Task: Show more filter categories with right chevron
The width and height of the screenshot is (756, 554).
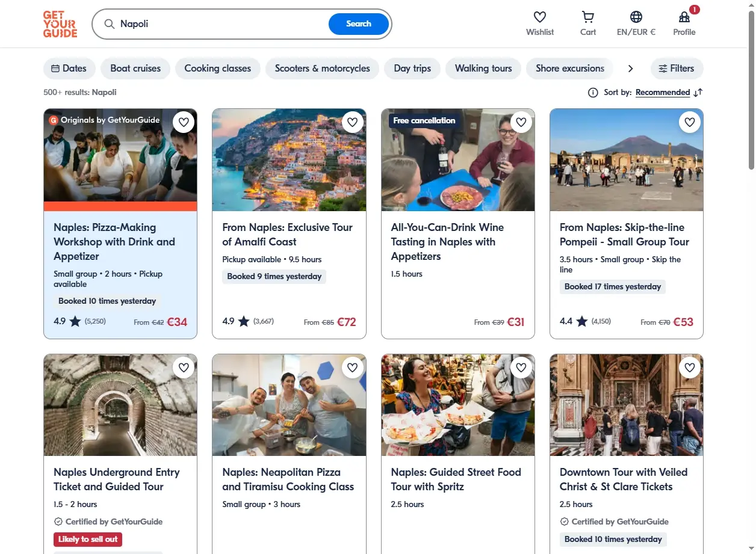Action: click(630, 69)
